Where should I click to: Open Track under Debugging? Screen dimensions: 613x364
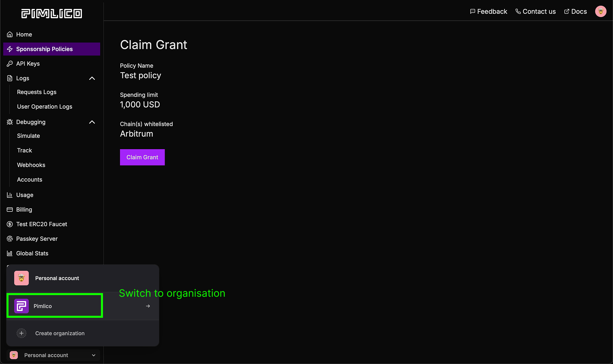tap(24, 150)
